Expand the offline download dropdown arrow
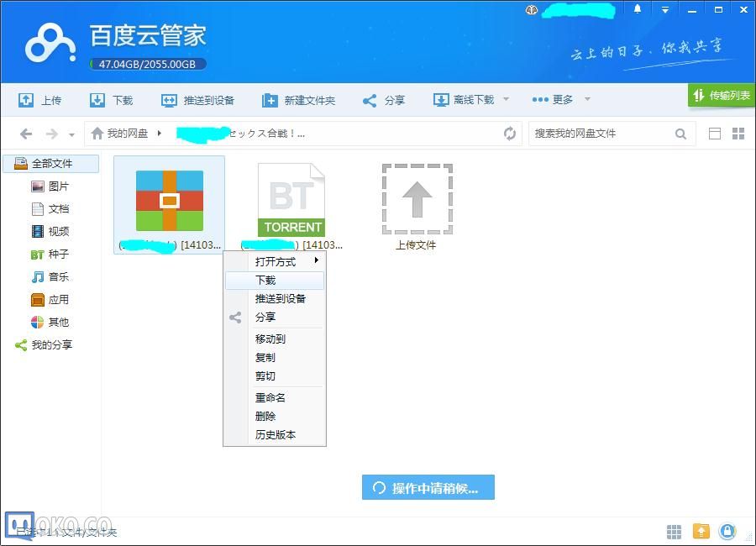This screenshot has height=546, width=756. [x=507, y=99]
